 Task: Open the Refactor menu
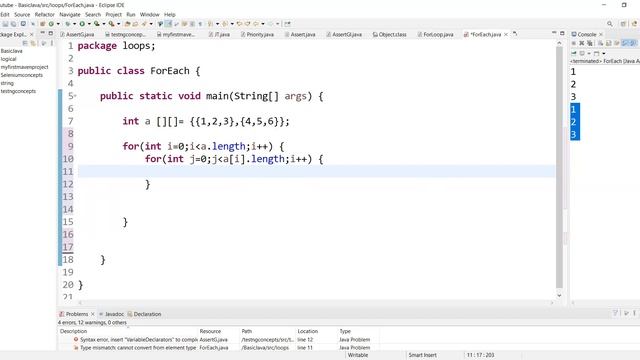click(x=44, y=14)
